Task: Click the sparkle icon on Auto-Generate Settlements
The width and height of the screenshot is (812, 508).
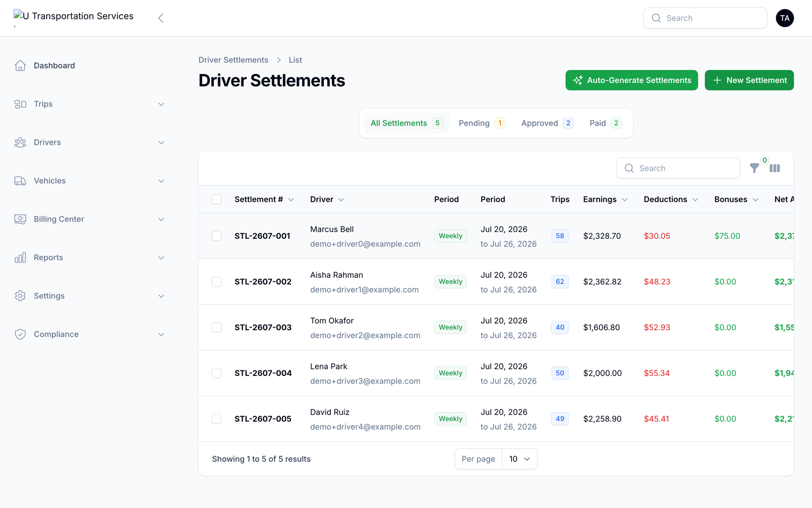Action: point(578,80)
